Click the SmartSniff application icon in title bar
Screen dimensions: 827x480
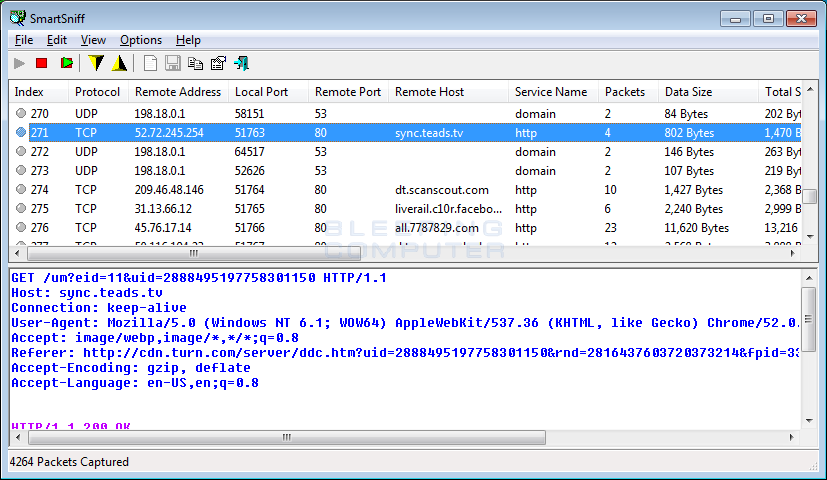pos(17,18)
